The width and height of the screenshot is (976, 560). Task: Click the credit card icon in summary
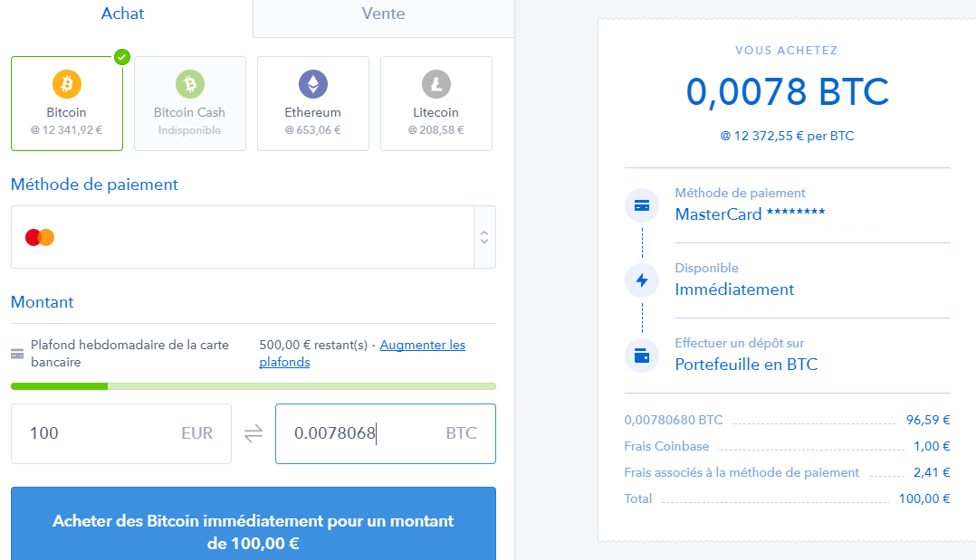pyautogui.click(x=642, y=205)
